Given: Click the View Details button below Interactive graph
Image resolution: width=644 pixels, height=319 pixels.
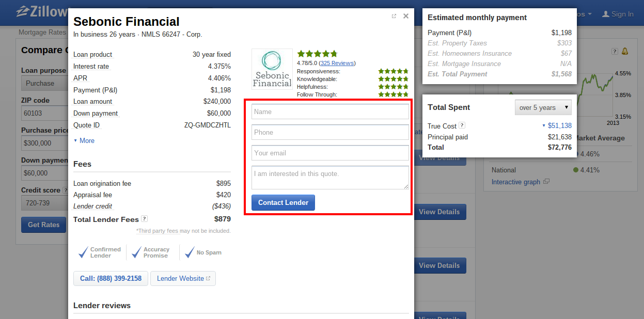Looking at the screenshot, I should point(439,212).
